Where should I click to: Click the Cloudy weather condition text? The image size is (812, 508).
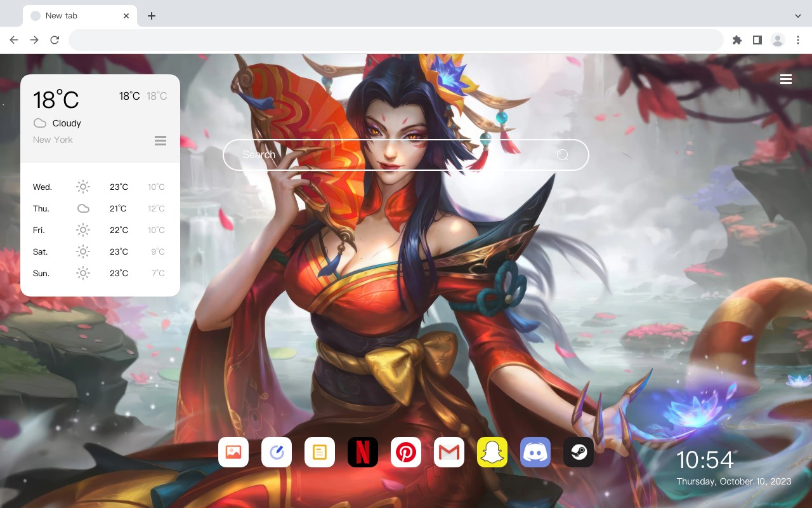(67, 123)
